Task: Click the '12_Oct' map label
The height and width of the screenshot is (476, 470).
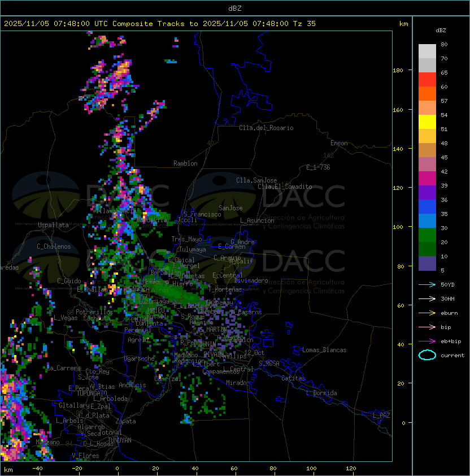Action: tap(254, 353)
